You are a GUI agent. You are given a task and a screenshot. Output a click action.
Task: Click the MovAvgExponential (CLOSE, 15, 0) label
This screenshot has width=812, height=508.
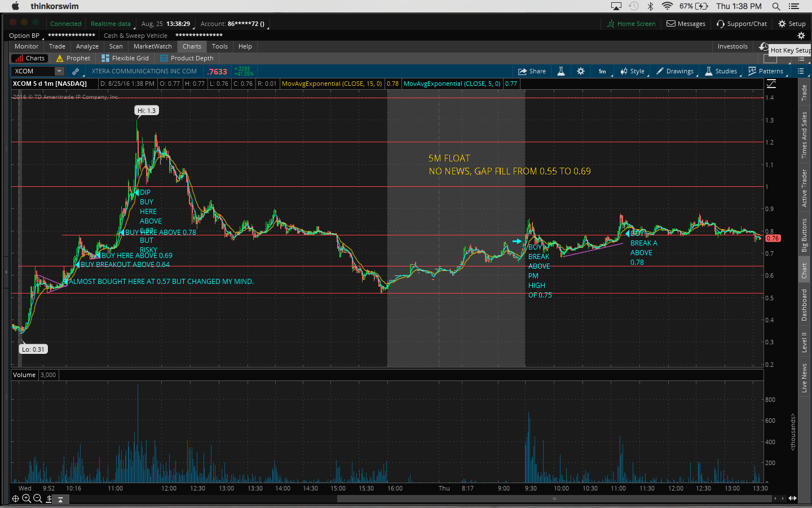point(332,84)
